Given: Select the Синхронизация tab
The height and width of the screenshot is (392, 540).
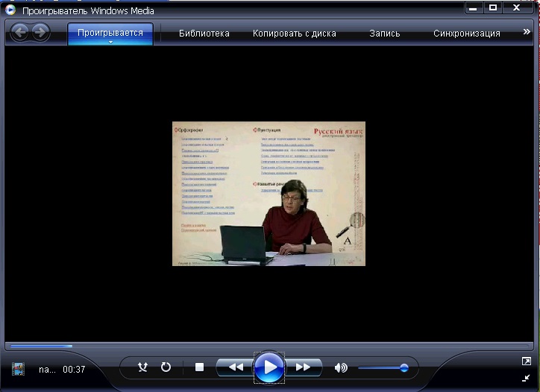Looking at the screenshot, I should point(467,34).
